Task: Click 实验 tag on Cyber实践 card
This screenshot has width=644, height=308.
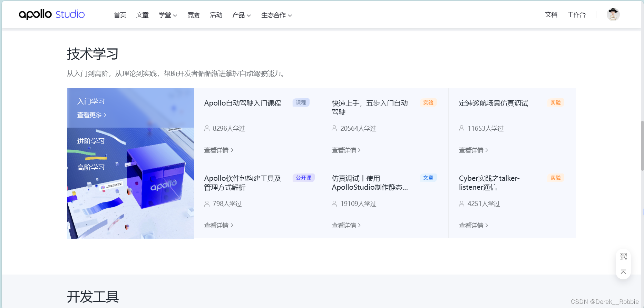Action: click(x=556, y=178)
